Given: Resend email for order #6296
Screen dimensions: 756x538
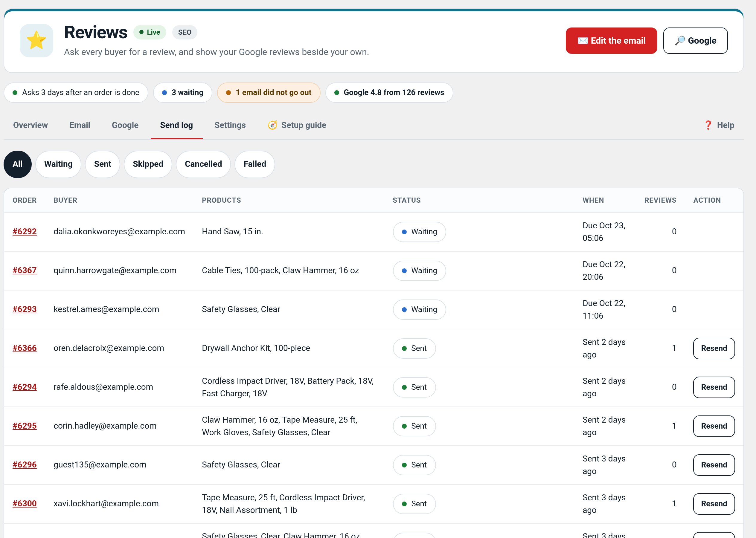Looking at the screenshot, I should 714,465.
